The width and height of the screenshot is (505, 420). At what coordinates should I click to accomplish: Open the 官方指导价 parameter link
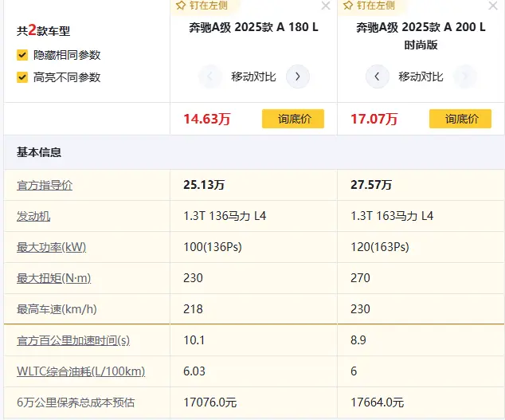[x=45, y=186]
